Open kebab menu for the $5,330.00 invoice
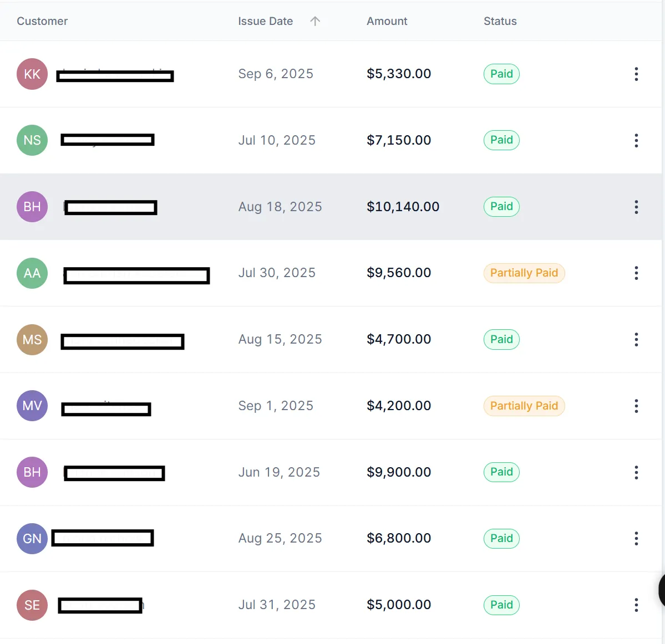The height and width of the screenshot is (644, 665). coord(636,74)
